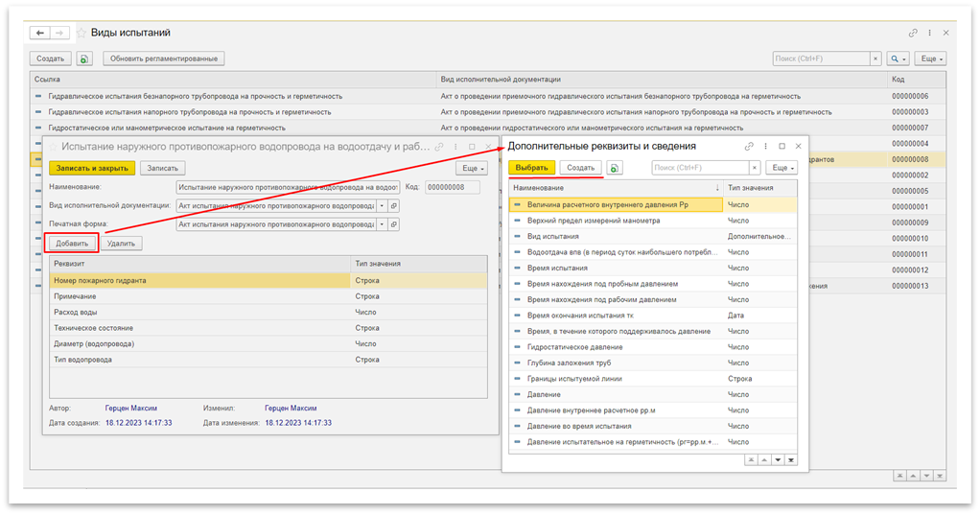
Task: Open the Вид исполнительной документации dropdown arrow
Action: coord(382,205)
